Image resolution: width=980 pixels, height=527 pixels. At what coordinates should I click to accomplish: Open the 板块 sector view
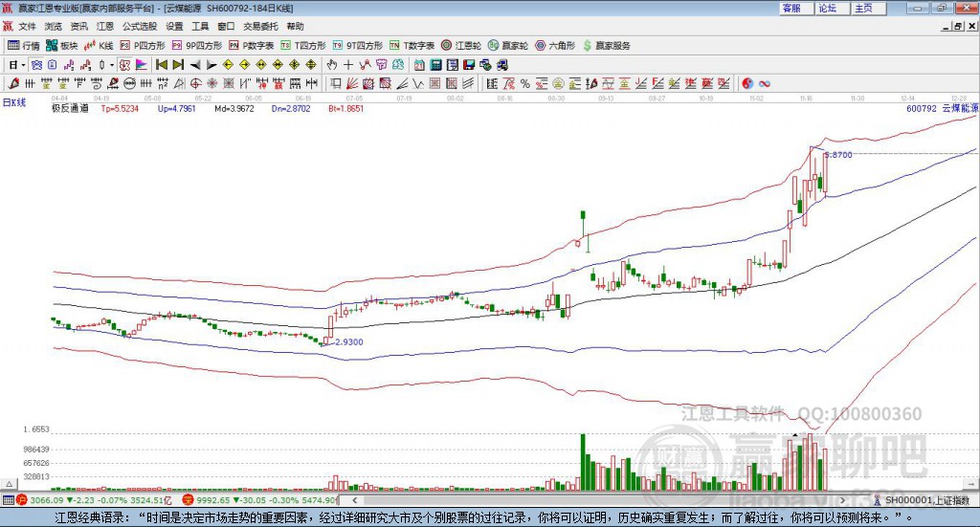(x=62, y=46)
